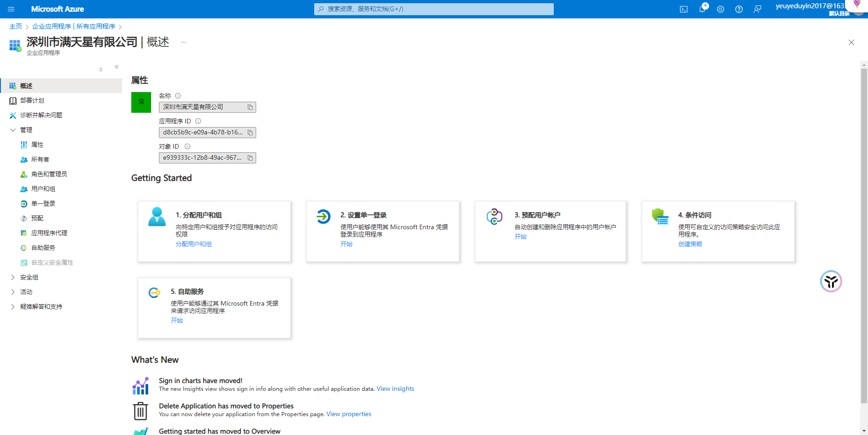The height and width of the screenshot is (435, 868).
Task: Copy the application ID value
Action: click(x=250, y=133)
